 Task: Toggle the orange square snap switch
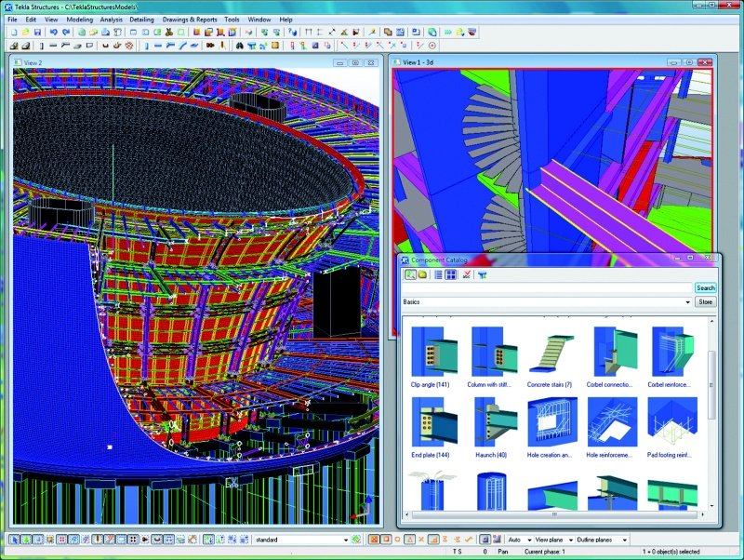(386, 540)
